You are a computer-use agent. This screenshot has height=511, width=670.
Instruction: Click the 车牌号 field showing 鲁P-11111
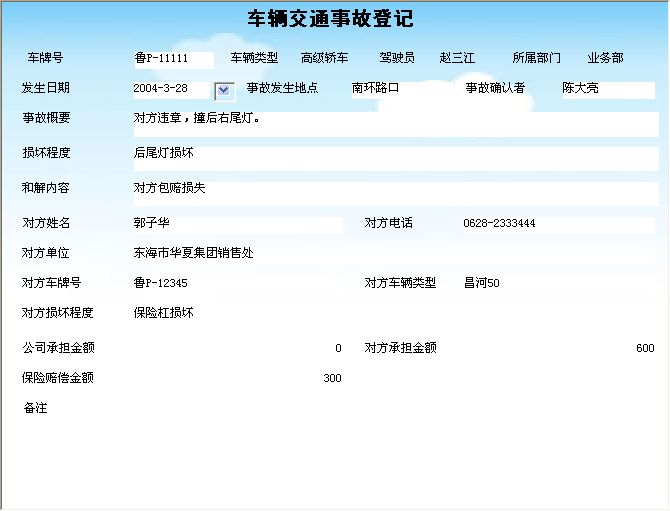[173, 59]
